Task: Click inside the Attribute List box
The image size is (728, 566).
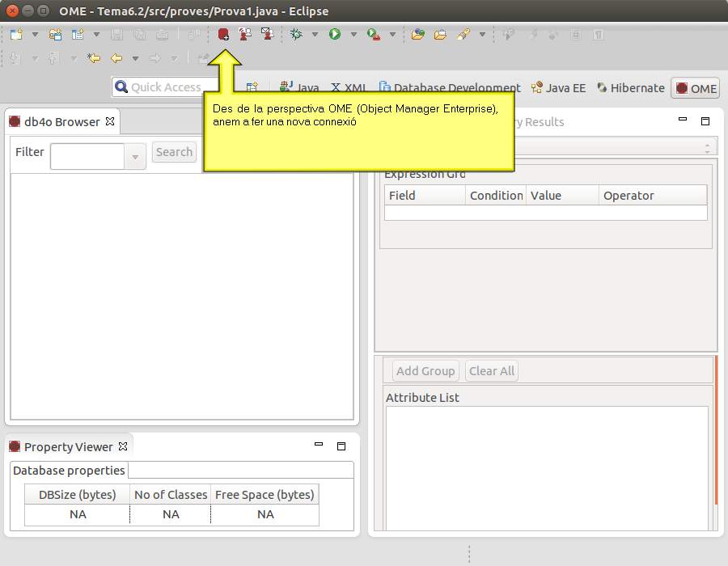Action: (547, 468)
